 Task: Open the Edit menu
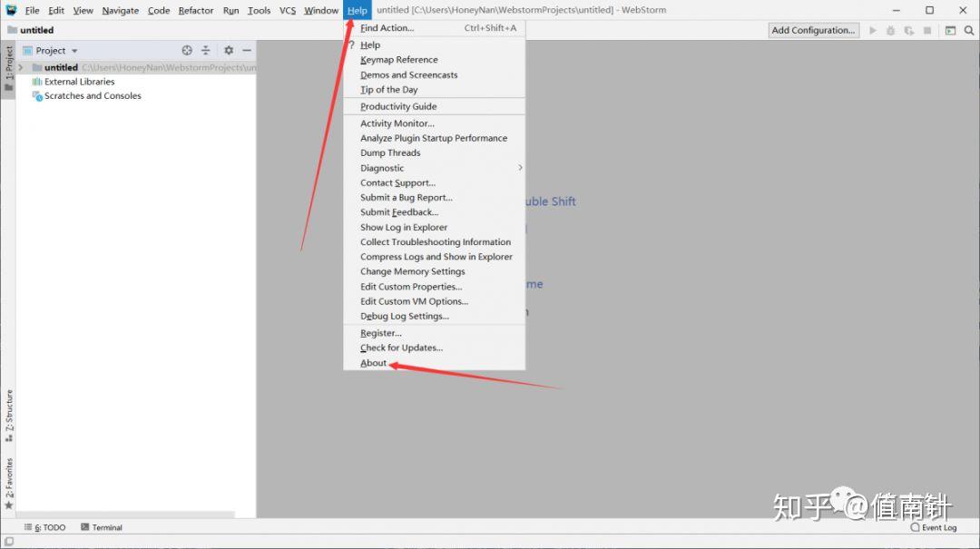pos(56,10)
